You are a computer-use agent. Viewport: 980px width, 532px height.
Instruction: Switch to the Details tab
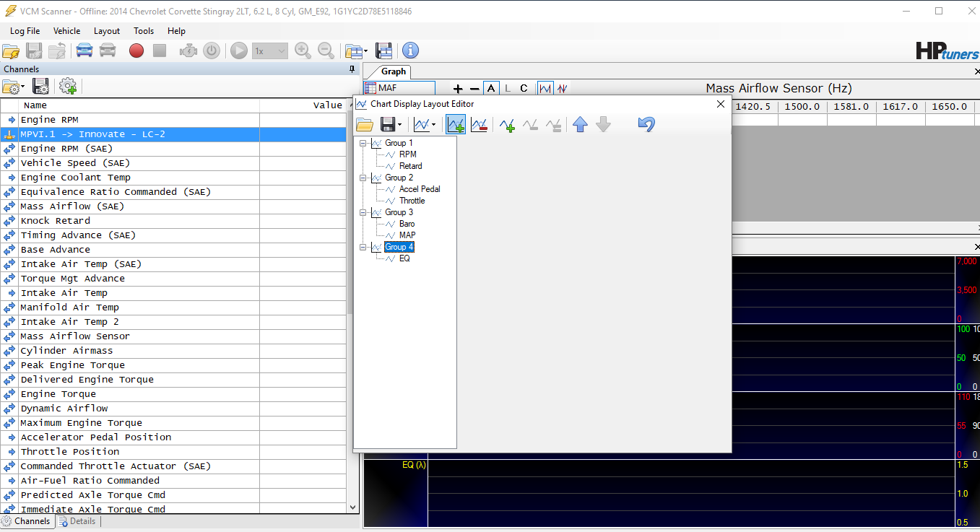pyautogui.click(x=77, y=521)
